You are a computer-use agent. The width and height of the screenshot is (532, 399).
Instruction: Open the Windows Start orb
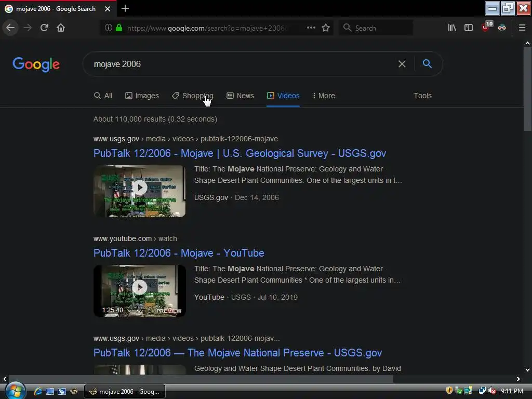(x=14, y=391)
